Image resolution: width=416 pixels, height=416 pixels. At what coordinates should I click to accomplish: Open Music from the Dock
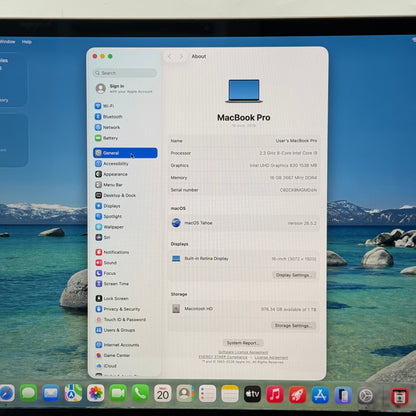point(275,394)
